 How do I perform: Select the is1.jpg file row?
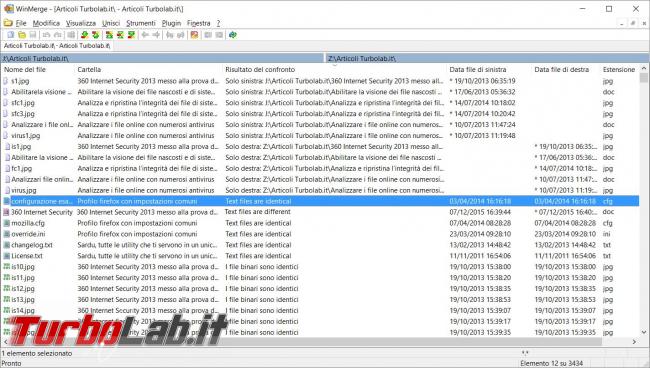point(319,146)
